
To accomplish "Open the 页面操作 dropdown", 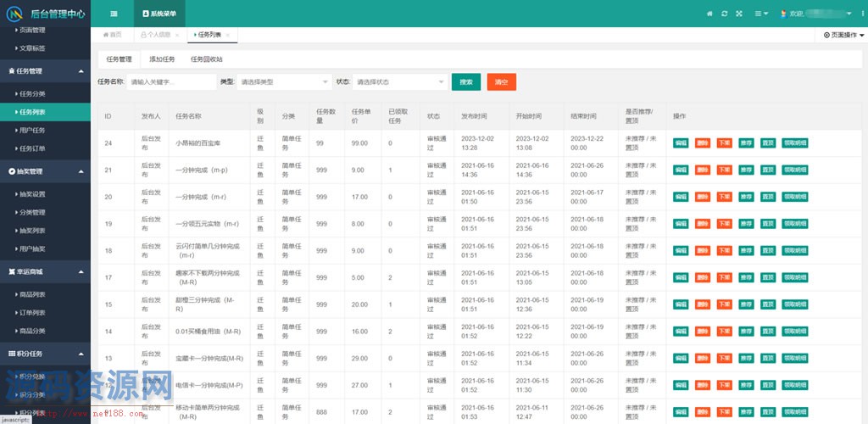I will tap(843, 35).
